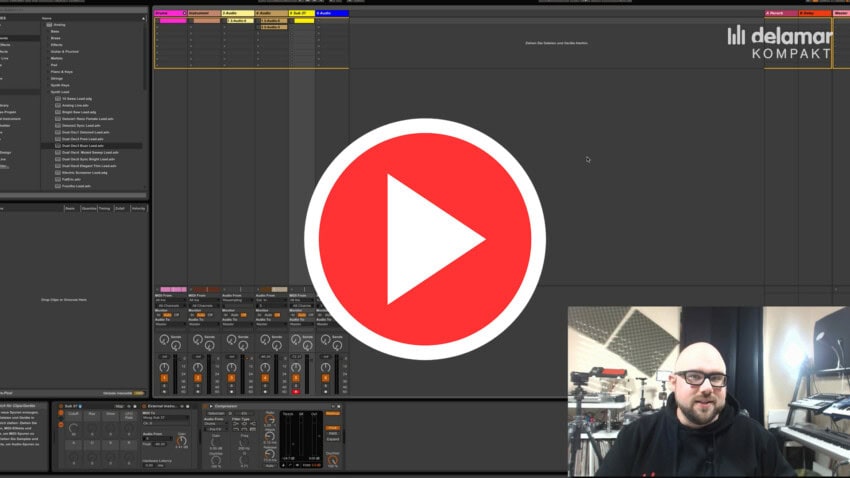Image resolution: width=850 pixels, height=478 pixels.
Task: Click the Map button on Sub 37 device
Action: pos(118,406)
